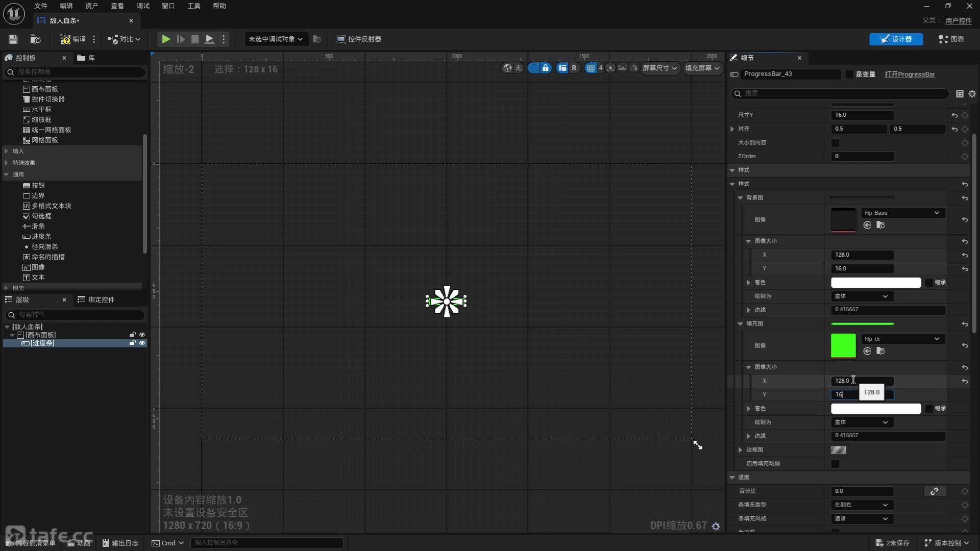The width and height of the screenshot is (980, 551).
Task: Click Browse to asset in Content Browser icon
Action: (35, 39)
